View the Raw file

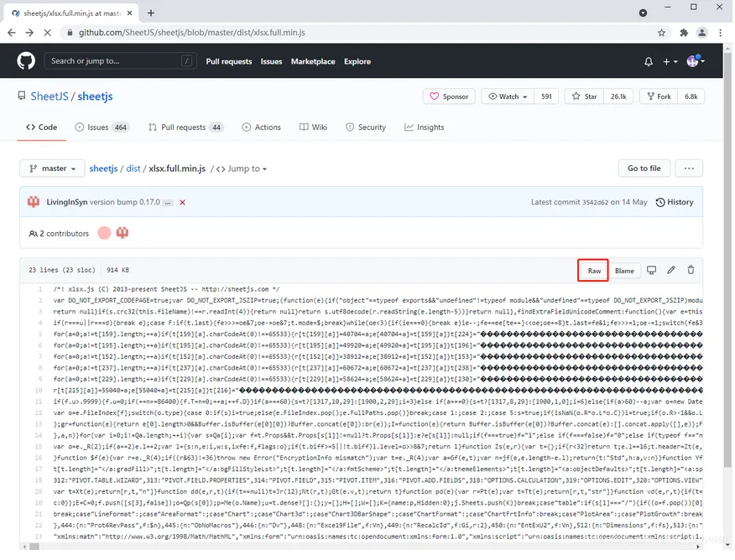(594, 271)
